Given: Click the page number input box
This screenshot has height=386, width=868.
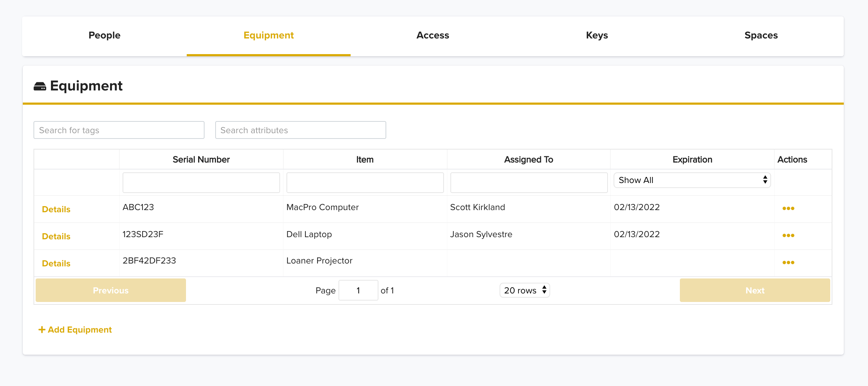Looking at the screenshot, I should pyautogui.click(x=358, y=290).
